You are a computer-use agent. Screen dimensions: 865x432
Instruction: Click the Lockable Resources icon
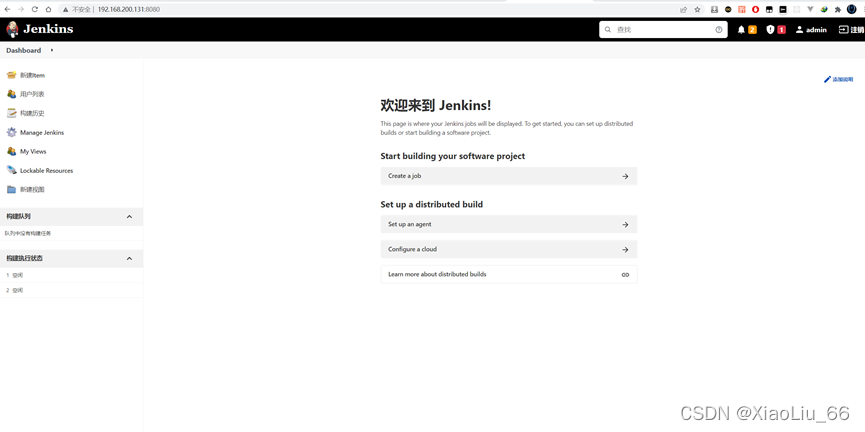point(11,170)
